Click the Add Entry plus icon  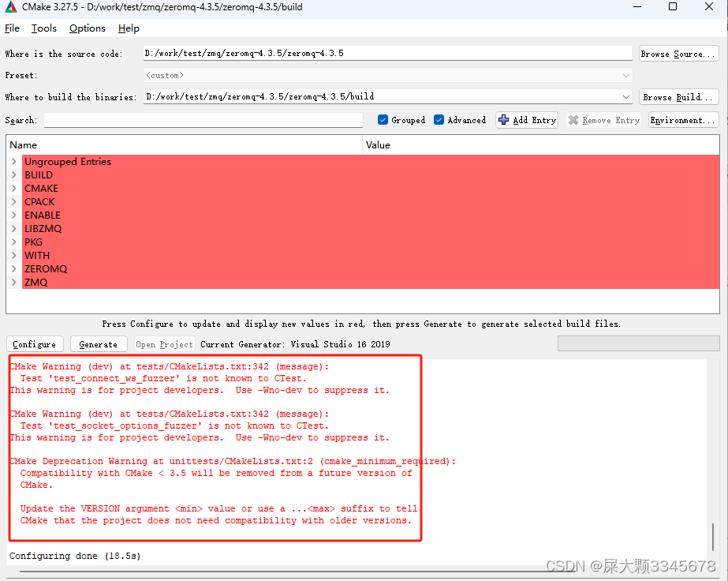point(505,120)
